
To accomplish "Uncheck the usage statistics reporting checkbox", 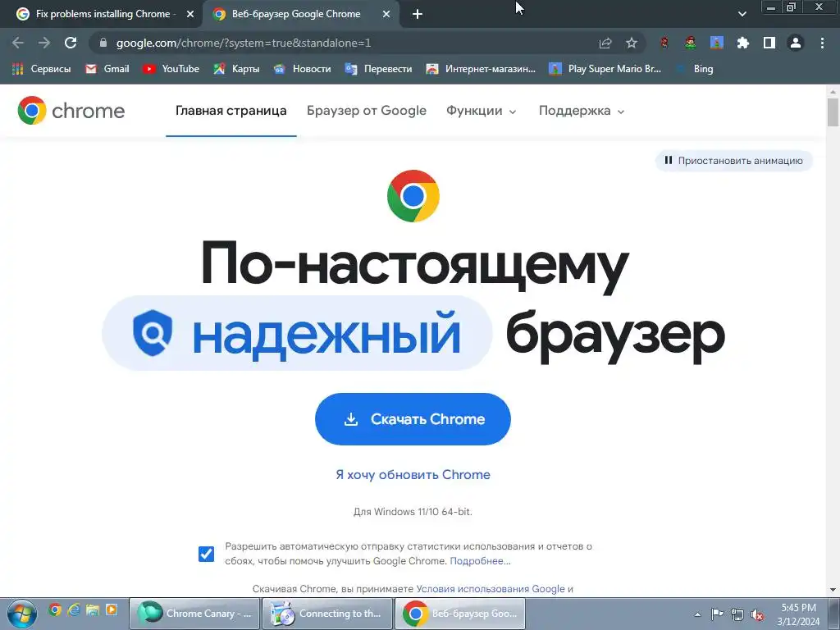I will point(206,554).
